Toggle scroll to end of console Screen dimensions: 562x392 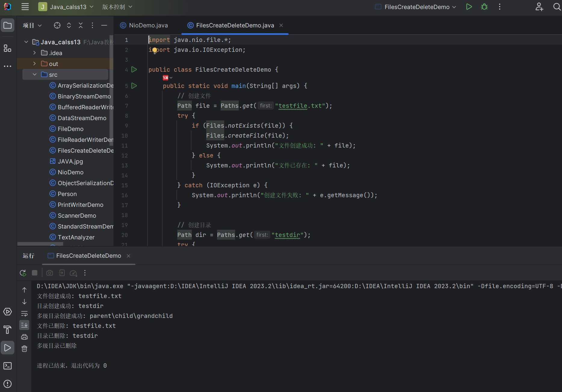click(24, 325)
